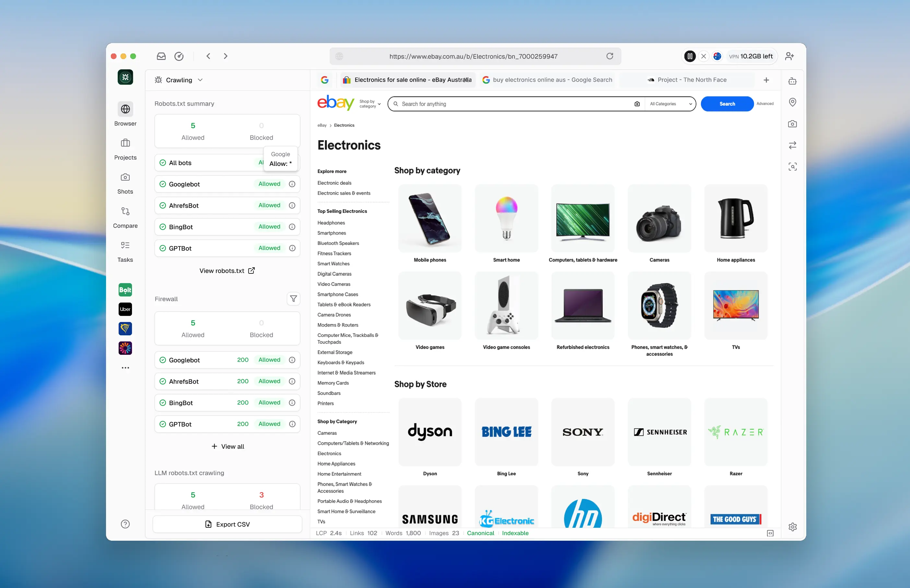Click the split view pause-style toggle button
The height and width of the screenshot is (588, 910).
click(690, 56)
